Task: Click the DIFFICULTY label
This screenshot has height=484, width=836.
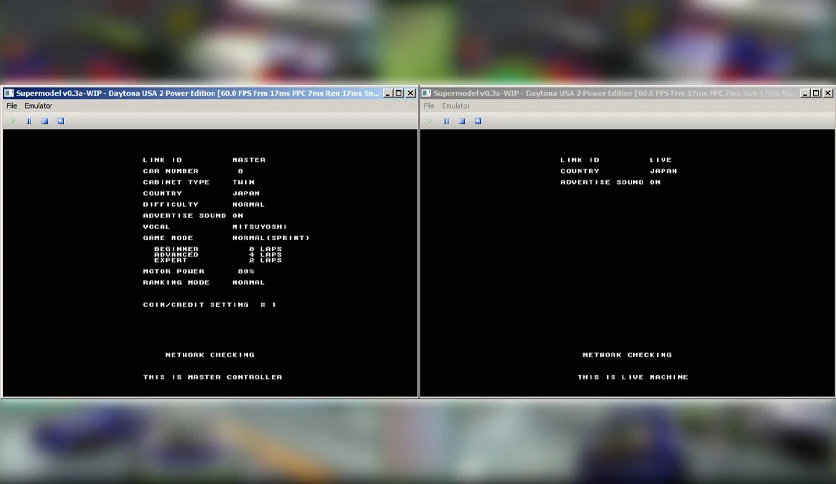Action: (x=171, y=205)
